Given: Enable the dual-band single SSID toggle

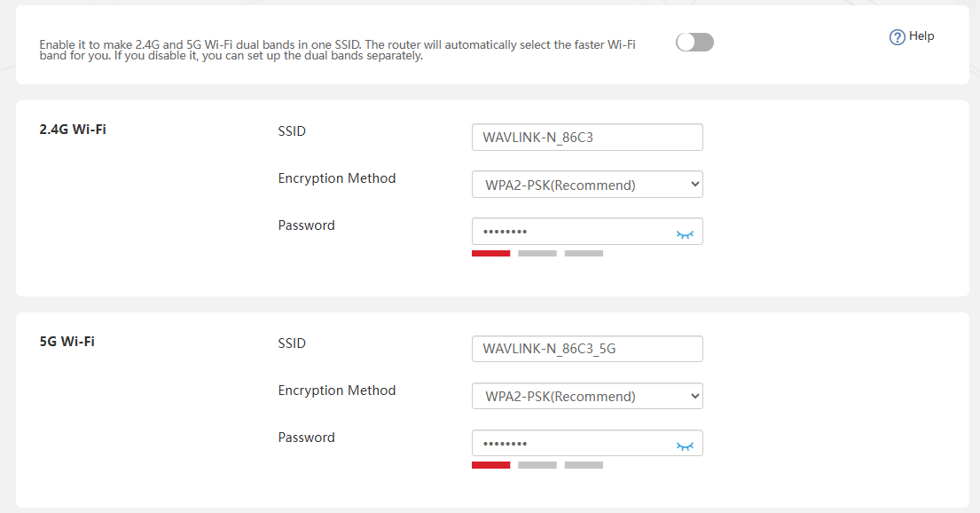Looking at the screenshot, I should (x=694, y=42).
